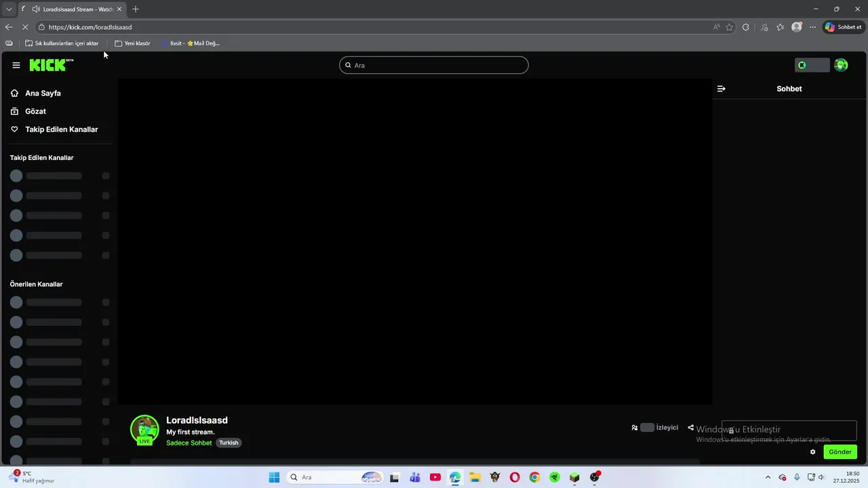
Task: Click Sık kullanılanları içeri aktar bookmark
Action: [62, 43]
